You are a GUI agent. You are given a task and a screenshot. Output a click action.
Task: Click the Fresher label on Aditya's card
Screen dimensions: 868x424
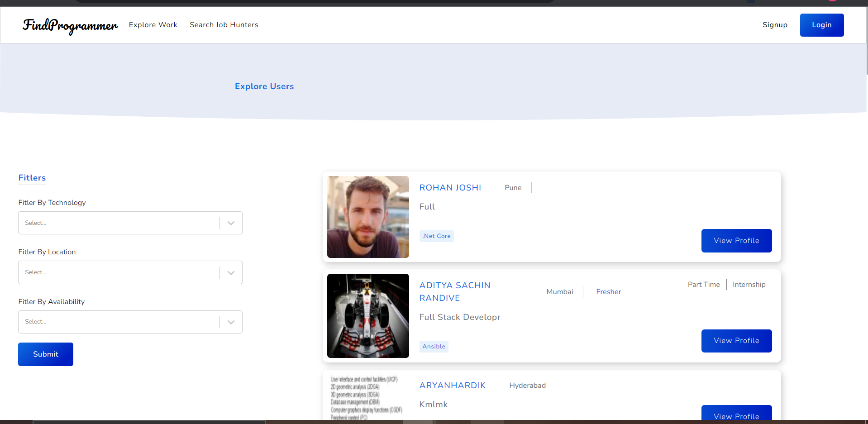(608, 291)
